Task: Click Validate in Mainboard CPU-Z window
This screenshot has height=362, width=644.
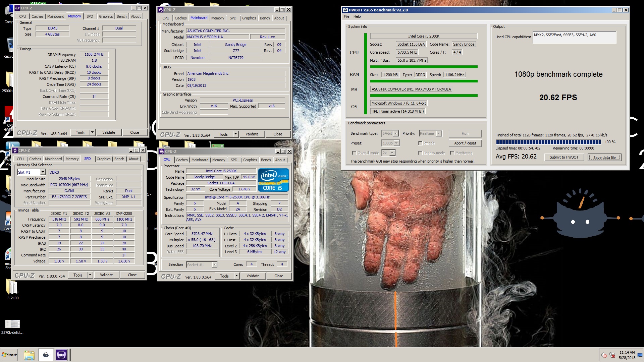Action: coord(252,134)
